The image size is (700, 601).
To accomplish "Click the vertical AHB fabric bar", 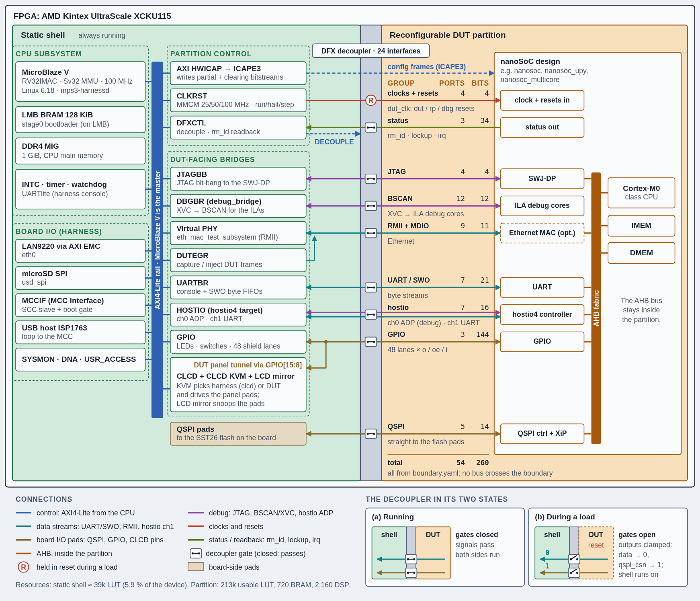I will pyautogui.click(x=596, y=308).
